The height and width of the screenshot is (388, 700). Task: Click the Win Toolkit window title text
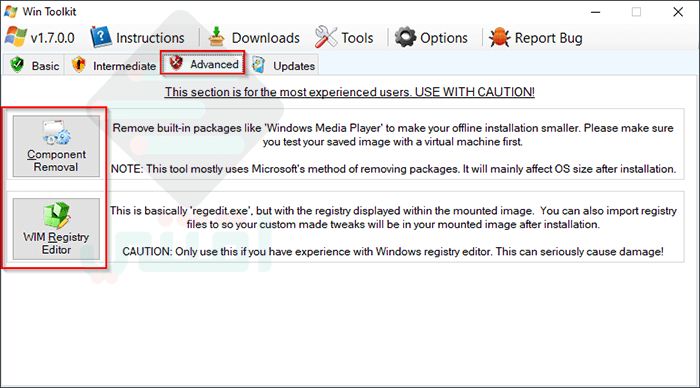click(49, 12)
